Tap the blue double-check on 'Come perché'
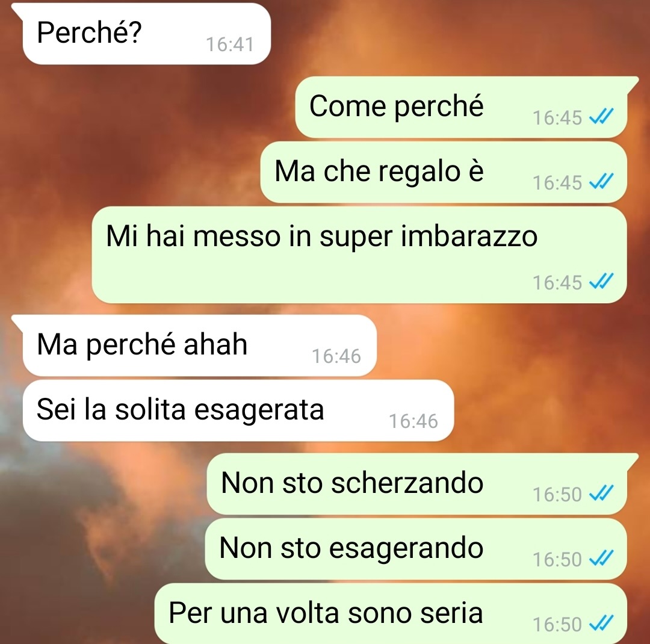This screenshot has width=650, height=644. [x=601, y=117]
